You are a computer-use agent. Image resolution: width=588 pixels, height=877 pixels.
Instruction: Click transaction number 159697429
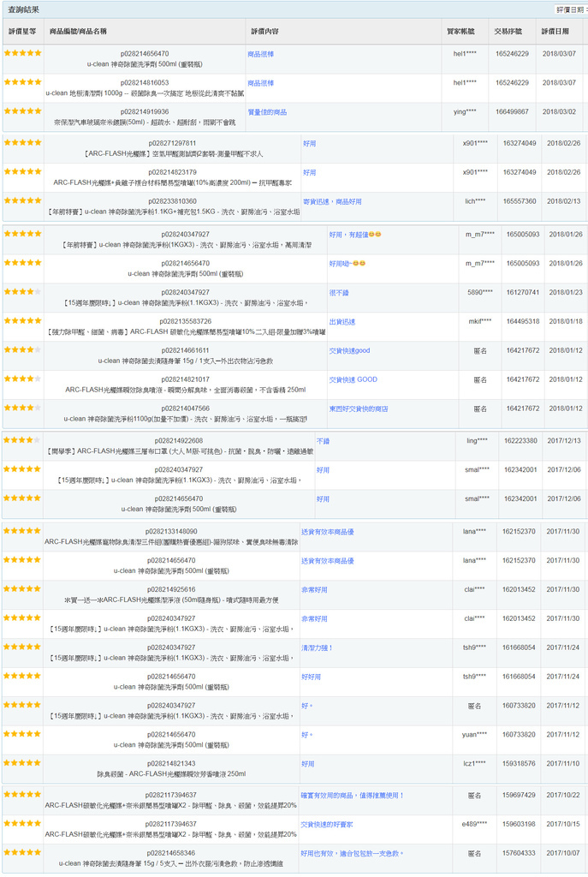(519, 795)
